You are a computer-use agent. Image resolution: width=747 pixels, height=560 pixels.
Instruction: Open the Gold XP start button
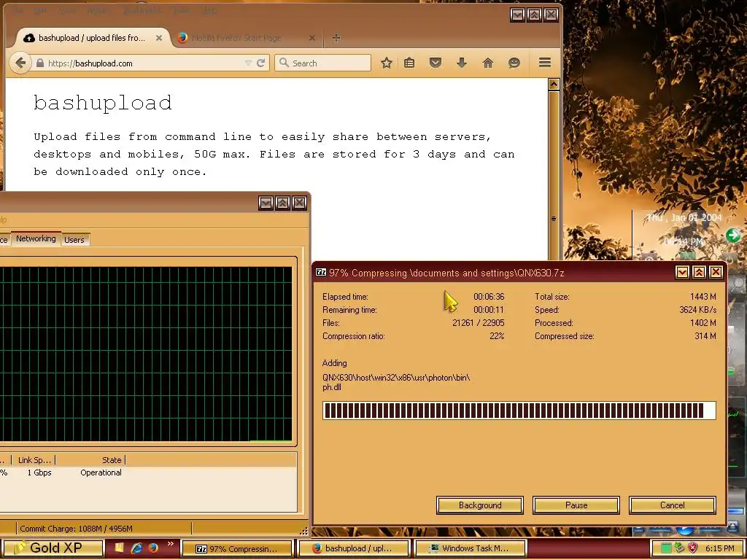coord(53,548)
